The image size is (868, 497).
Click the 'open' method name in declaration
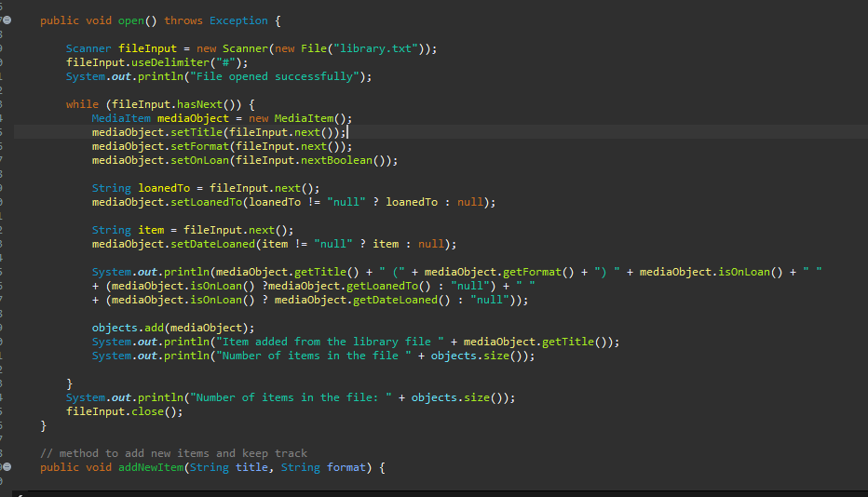click(x=131, y=20)
